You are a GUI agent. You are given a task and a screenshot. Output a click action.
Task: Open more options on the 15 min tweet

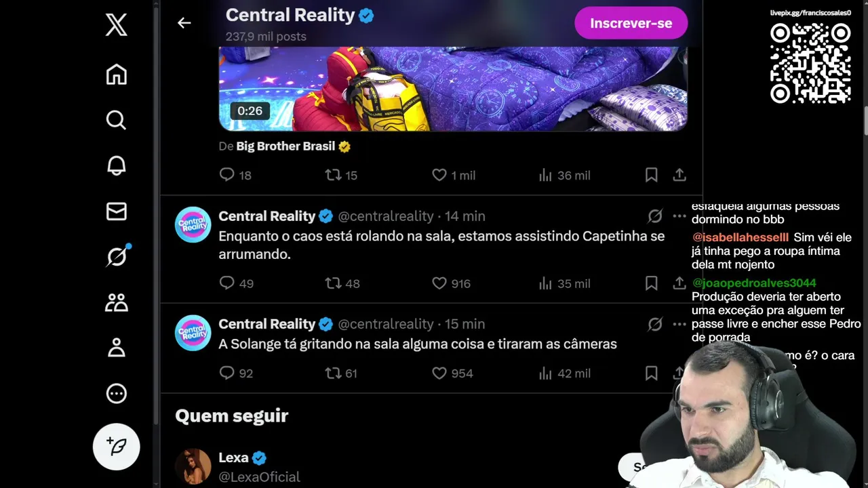(679, 324)
